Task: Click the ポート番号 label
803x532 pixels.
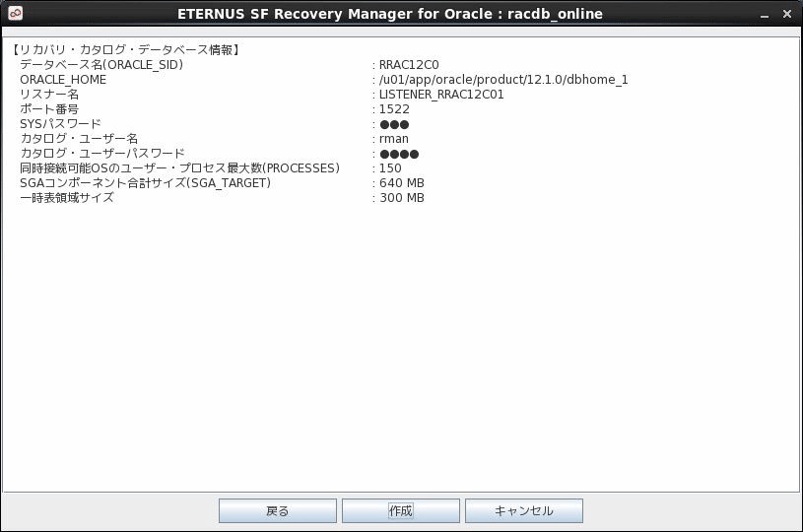Action: 49,109
